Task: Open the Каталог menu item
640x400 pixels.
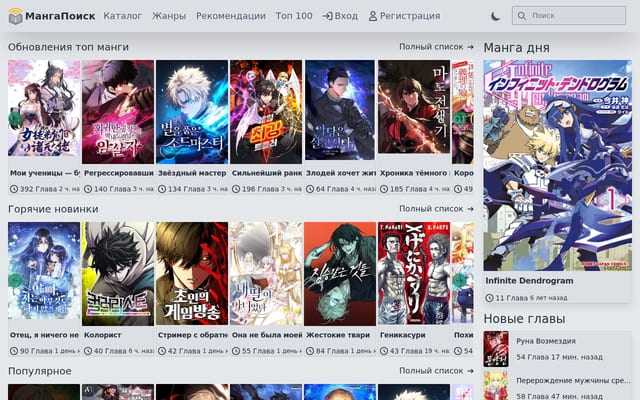Action: coord(122,16)
